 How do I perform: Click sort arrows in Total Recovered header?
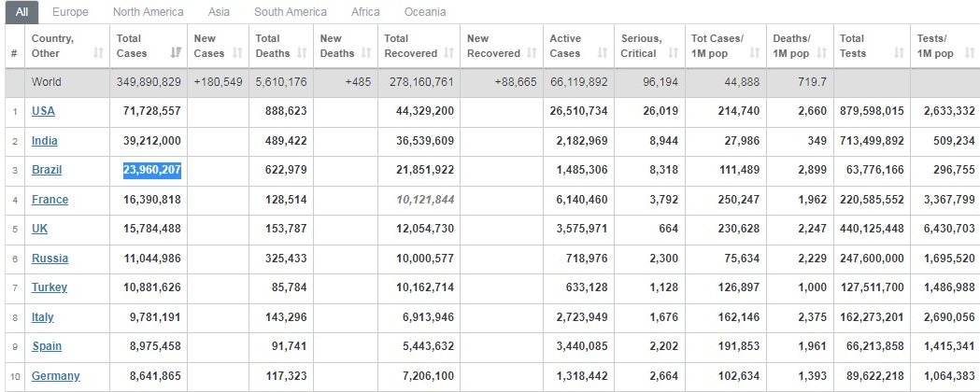[x=448, y=53]
